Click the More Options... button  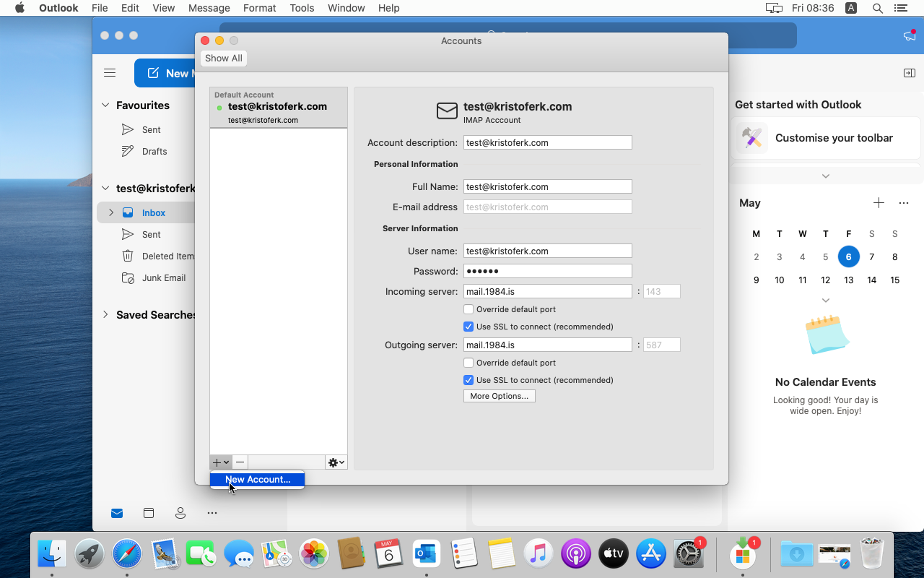499,396
